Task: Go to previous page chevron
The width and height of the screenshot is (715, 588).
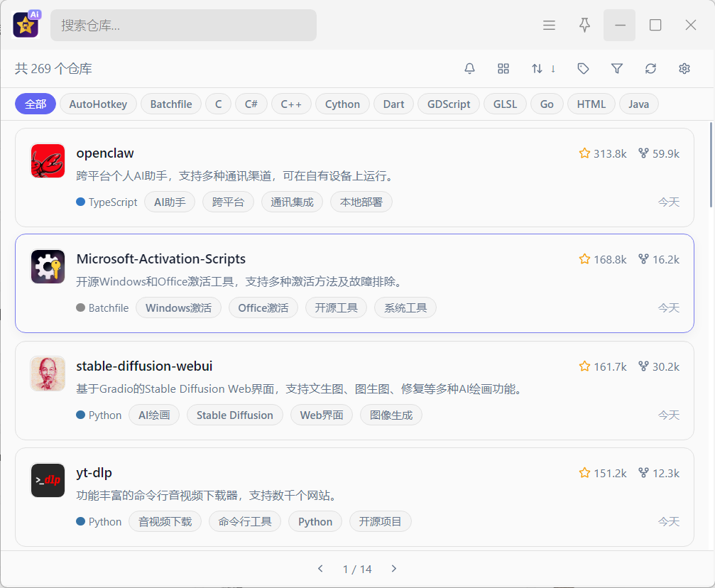Action: pos(320,569)
